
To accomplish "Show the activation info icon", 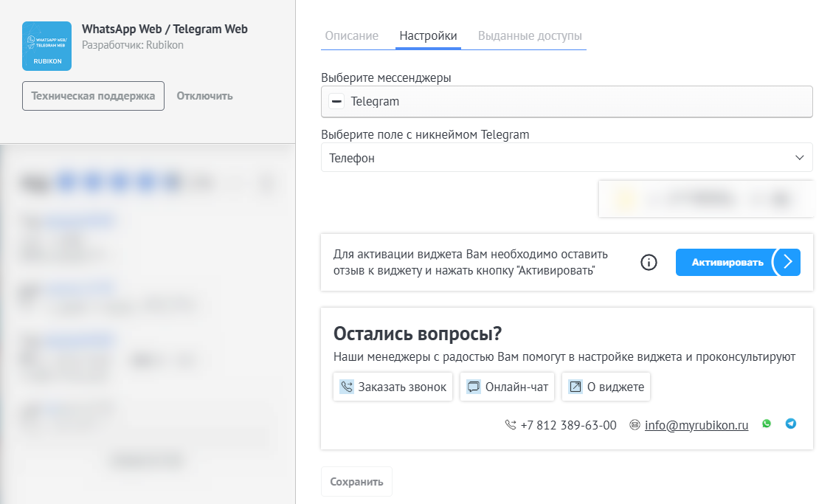I will tap(649, 263).
